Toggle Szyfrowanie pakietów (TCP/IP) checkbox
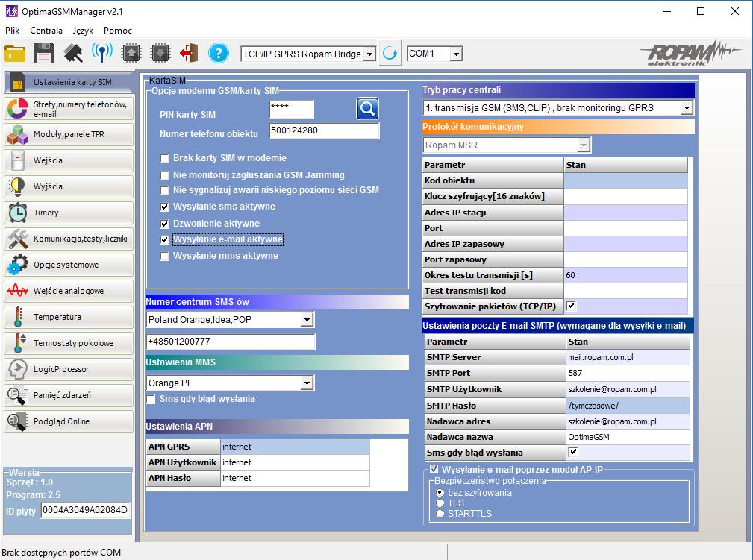Viewport: 753px width, 560px height. (x=572, y=305)
